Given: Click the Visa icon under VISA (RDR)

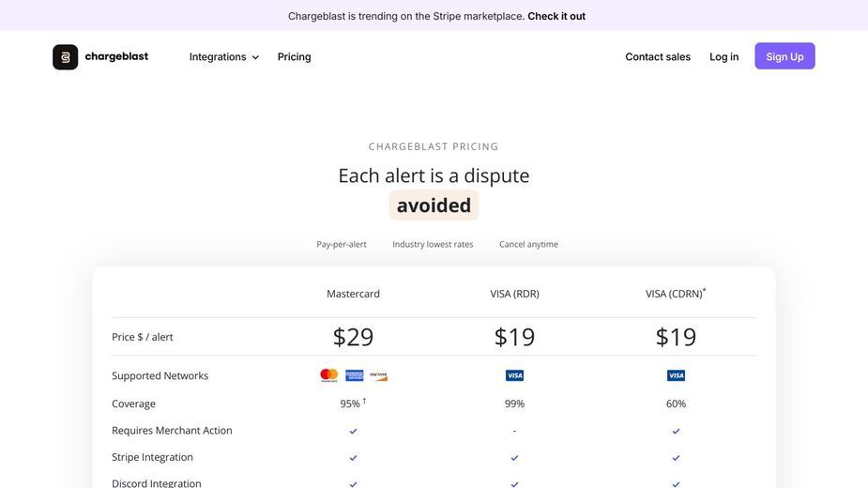Looking at the screenshot, I should [x=514, y=375].
